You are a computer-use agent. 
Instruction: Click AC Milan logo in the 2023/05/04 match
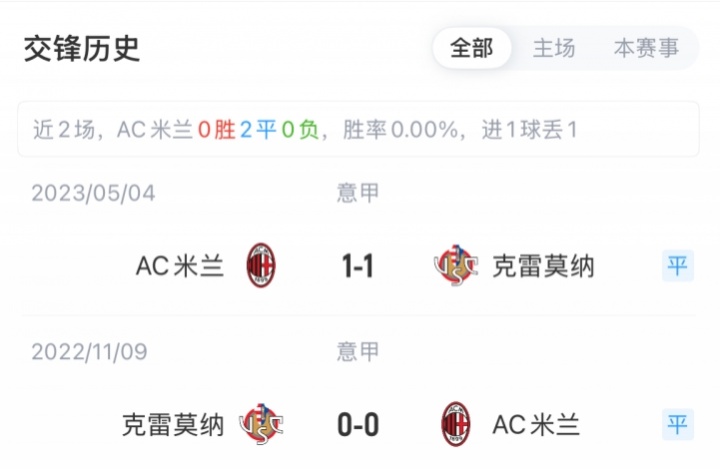tap(261, 265)
